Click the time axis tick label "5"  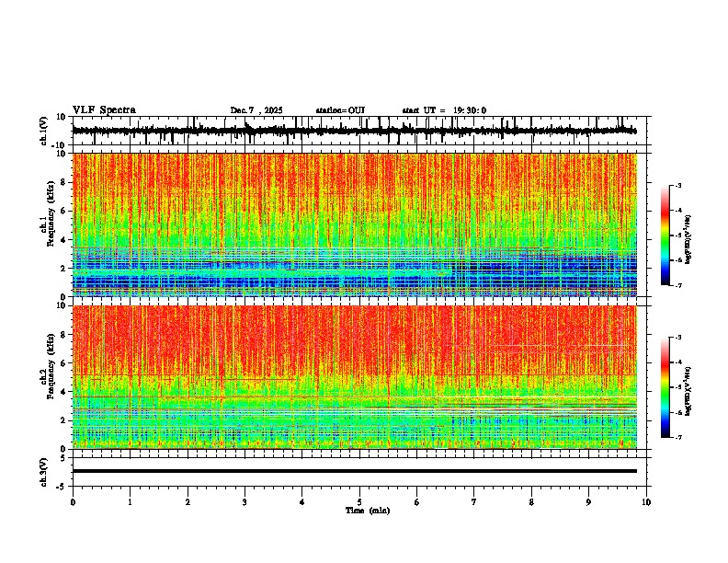pos(359,502)
